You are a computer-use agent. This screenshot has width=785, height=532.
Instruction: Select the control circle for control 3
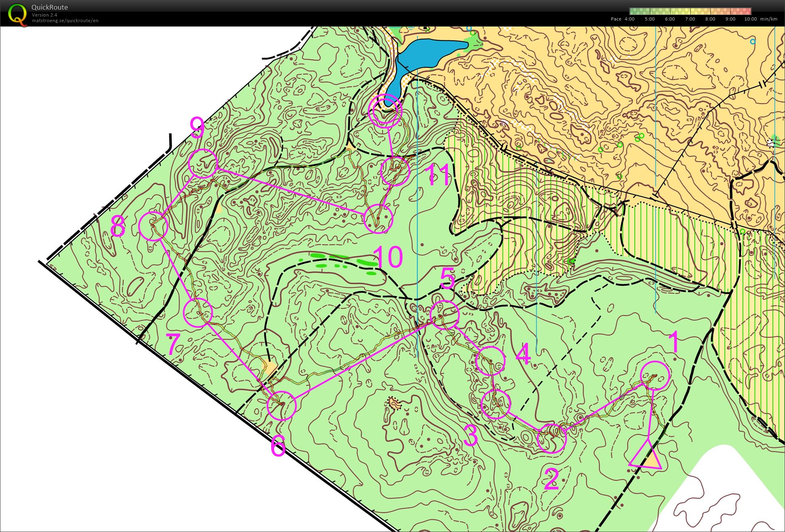pyautogui.click(x=496, y=404)
